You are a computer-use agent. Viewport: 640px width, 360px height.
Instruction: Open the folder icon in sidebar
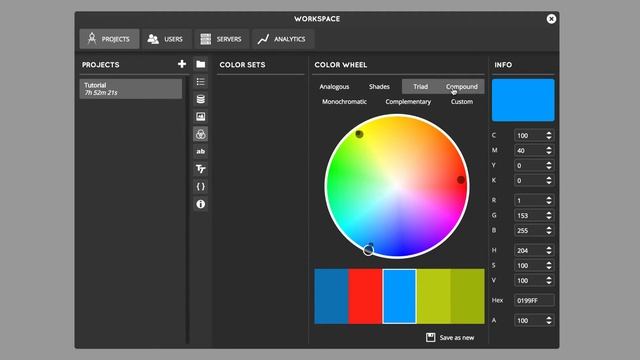tap(200, 64)
